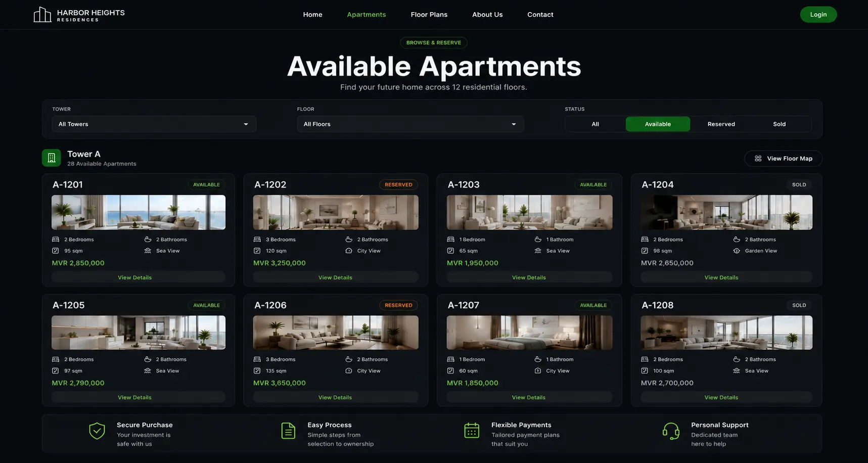This screenshot has width=868, height=463.
Task: Open the About Us page
Action: point(487,15)
